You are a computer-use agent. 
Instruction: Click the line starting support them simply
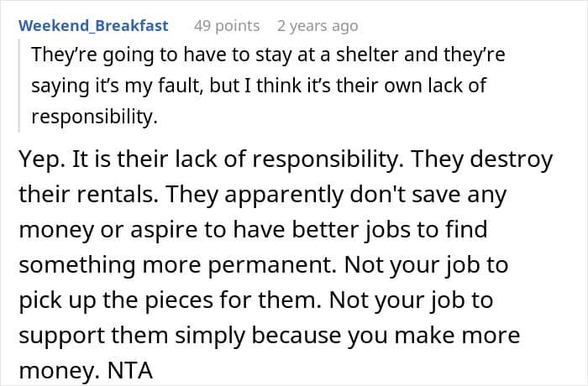(x=270, y=336)
